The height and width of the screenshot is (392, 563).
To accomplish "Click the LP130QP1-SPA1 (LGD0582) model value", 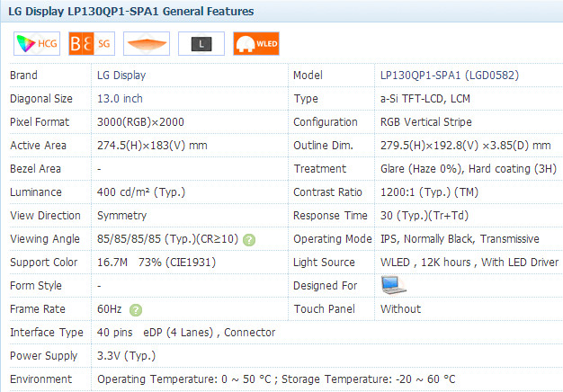I will [x=450, y=75].
